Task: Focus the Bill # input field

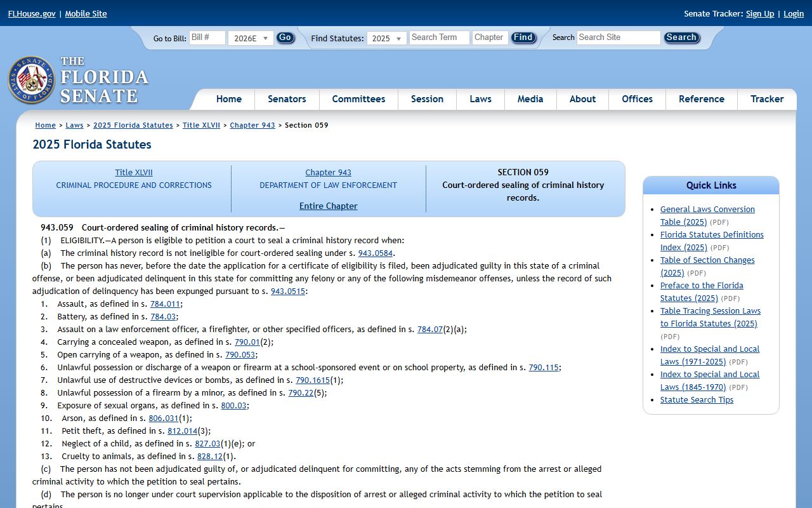Action: coord(207,37)
